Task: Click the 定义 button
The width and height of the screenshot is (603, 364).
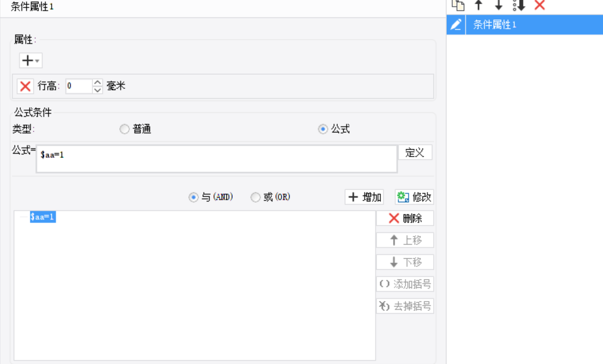Action: (415, 153)
